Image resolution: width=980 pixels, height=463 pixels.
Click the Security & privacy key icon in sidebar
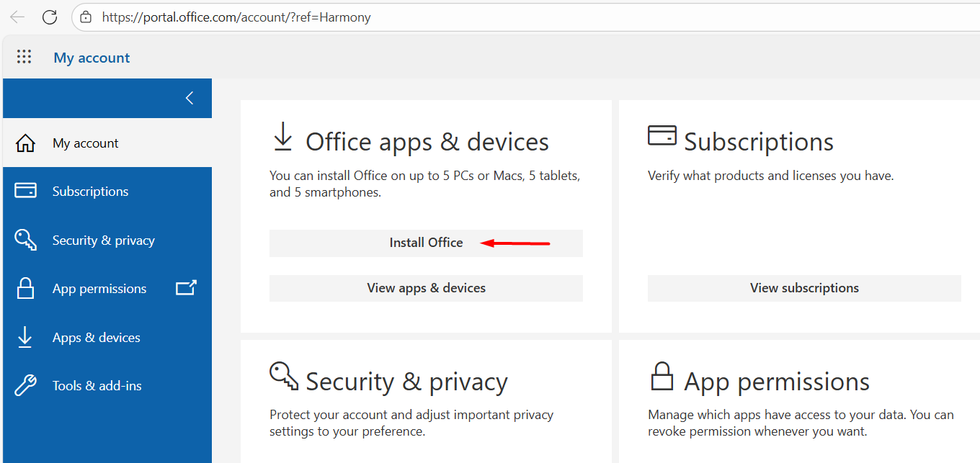pos(25,241)
